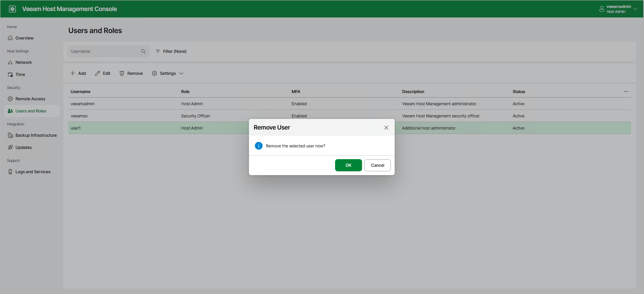Sort by the Username column header
This screenshot has width=644, height=294.
pyautogui.click(x=80, y=92)
